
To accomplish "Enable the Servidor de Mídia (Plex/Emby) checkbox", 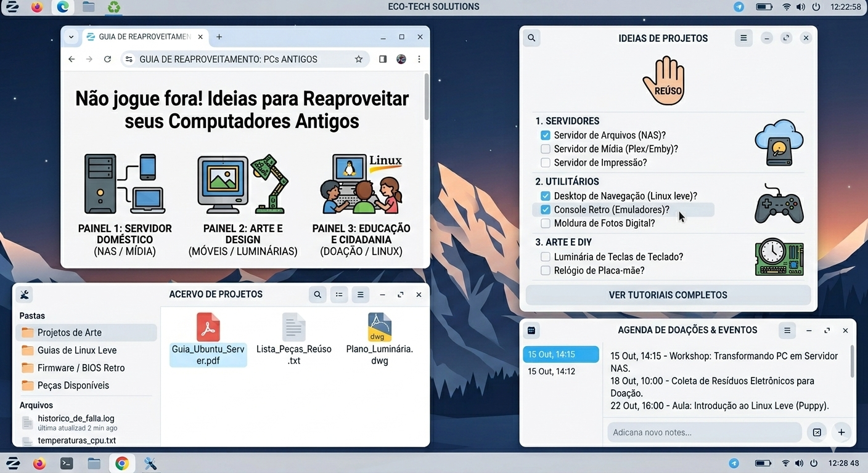I will (545, 148).
